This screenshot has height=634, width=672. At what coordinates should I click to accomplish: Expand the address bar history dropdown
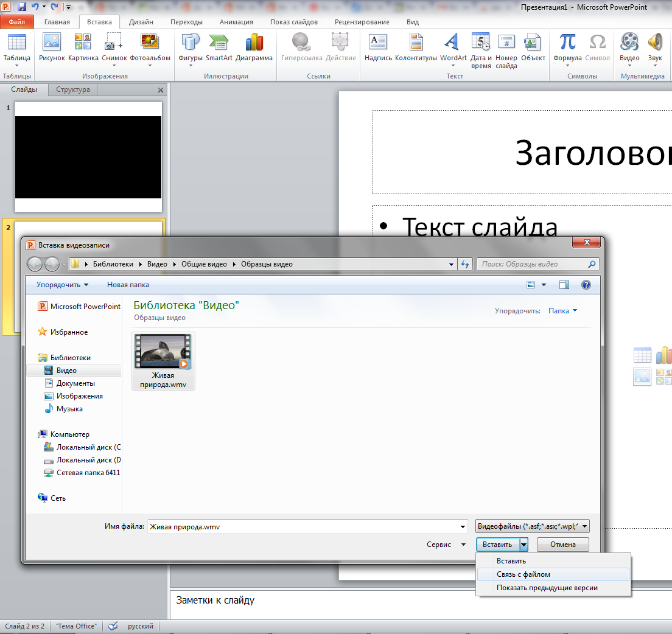(x=451, y=264)
